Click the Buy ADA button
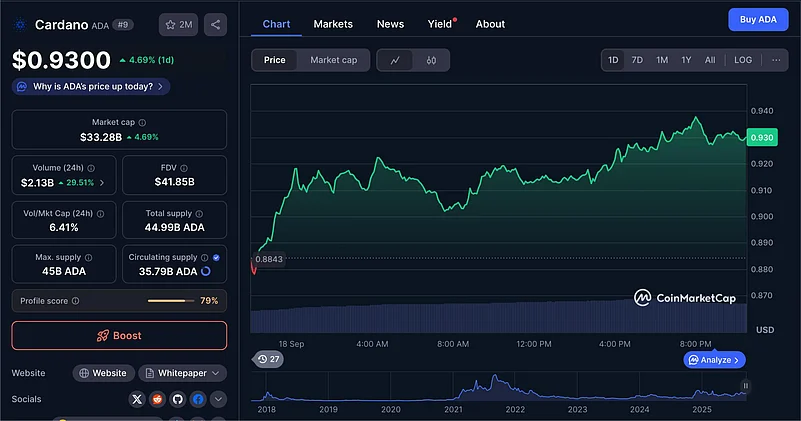This screenshot has width=801, height=421. tap(758, 19)
